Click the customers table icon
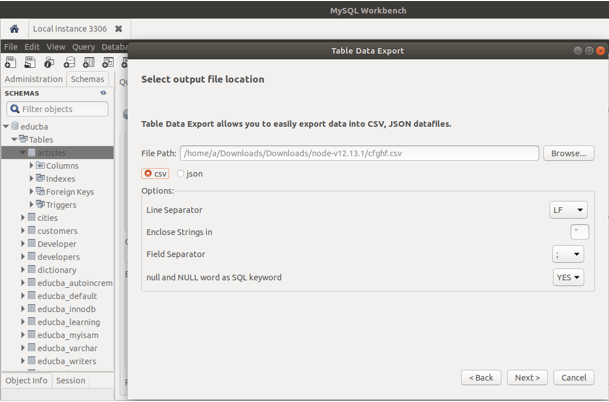This screenshot has height=402, width=609. click(32, 230)
